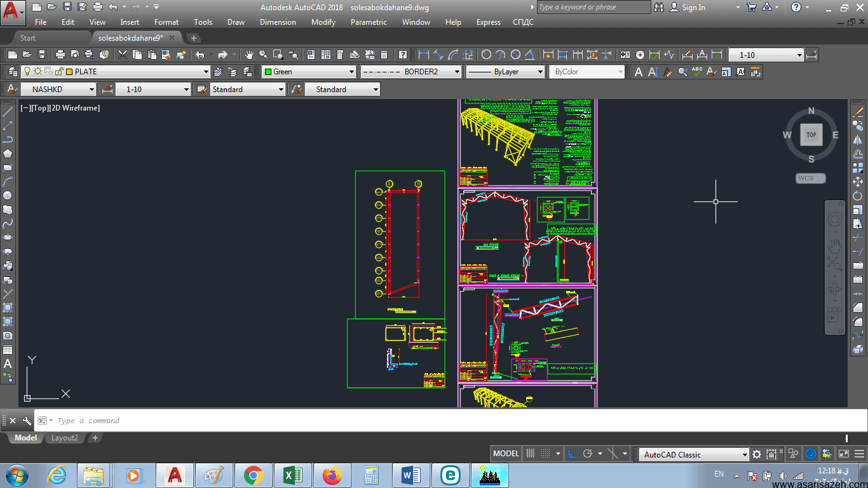
Task: Open Excel from the Windows taskbar
Action: [293, 475]
